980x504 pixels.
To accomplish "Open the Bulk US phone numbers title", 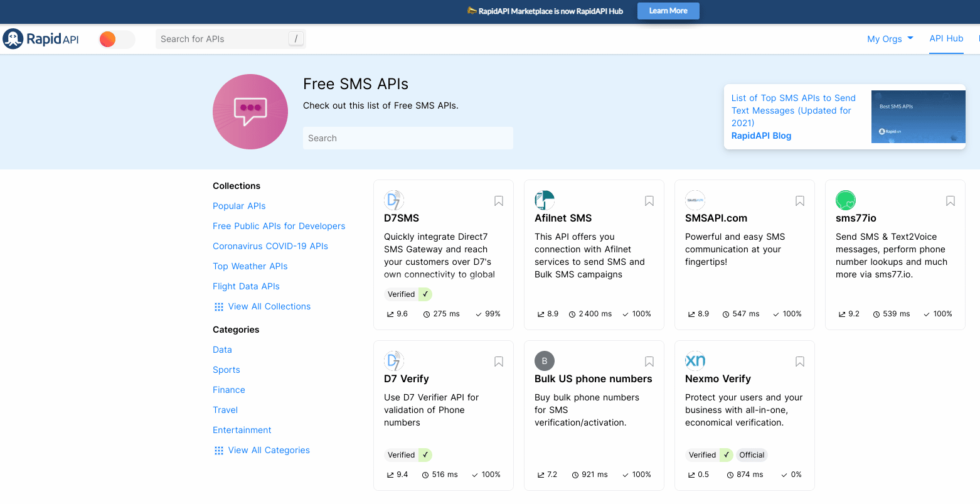I will click(x=594, y=379).
